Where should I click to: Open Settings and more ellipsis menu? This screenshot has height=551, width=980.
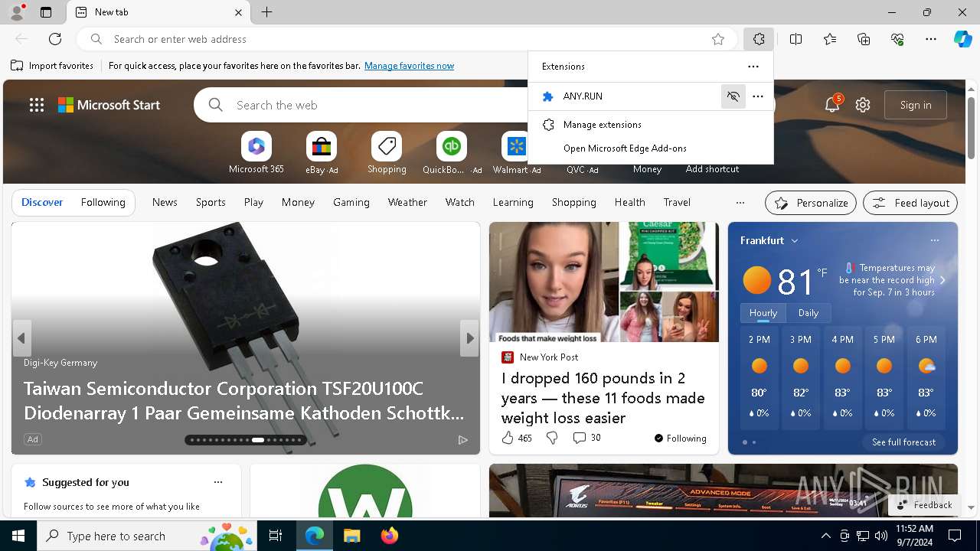931,39
